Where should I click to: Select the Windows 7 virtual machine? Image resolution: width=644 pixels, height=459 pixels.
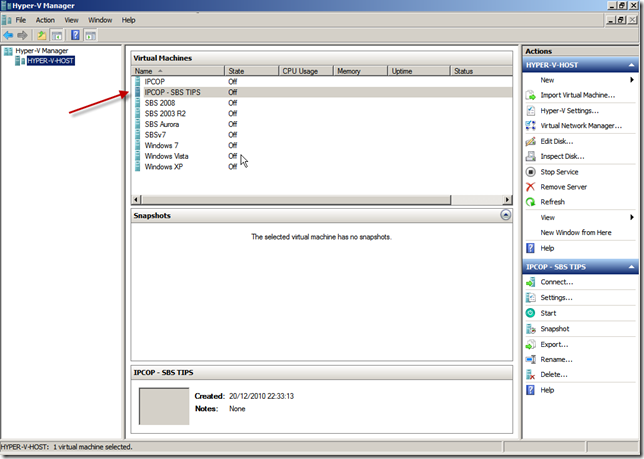(161, 146)
